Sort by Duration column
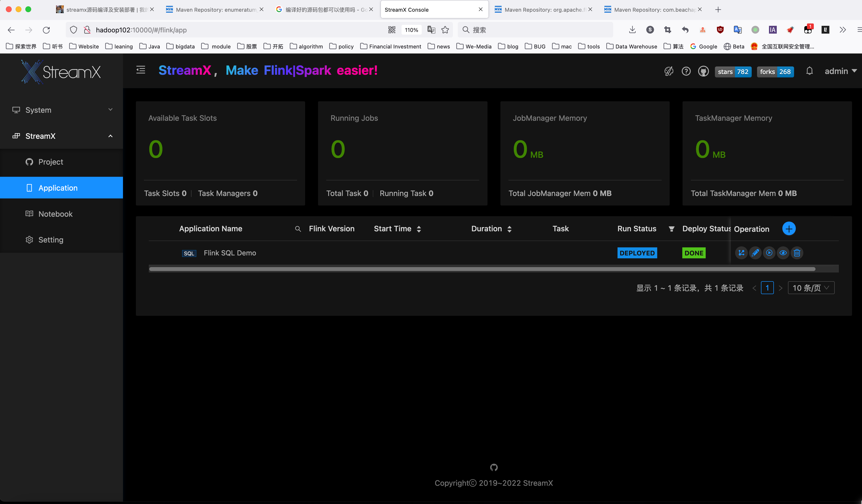 click(509, 229)
